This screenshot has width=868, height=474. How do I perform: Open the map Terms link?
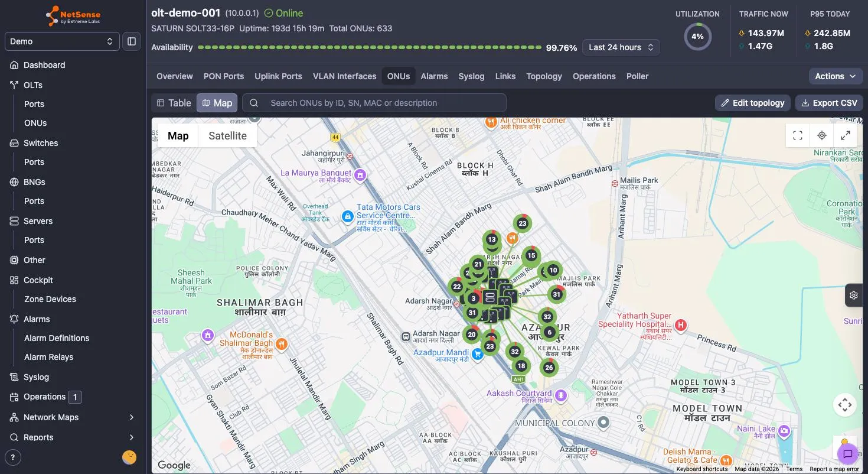tap(794, 469)
